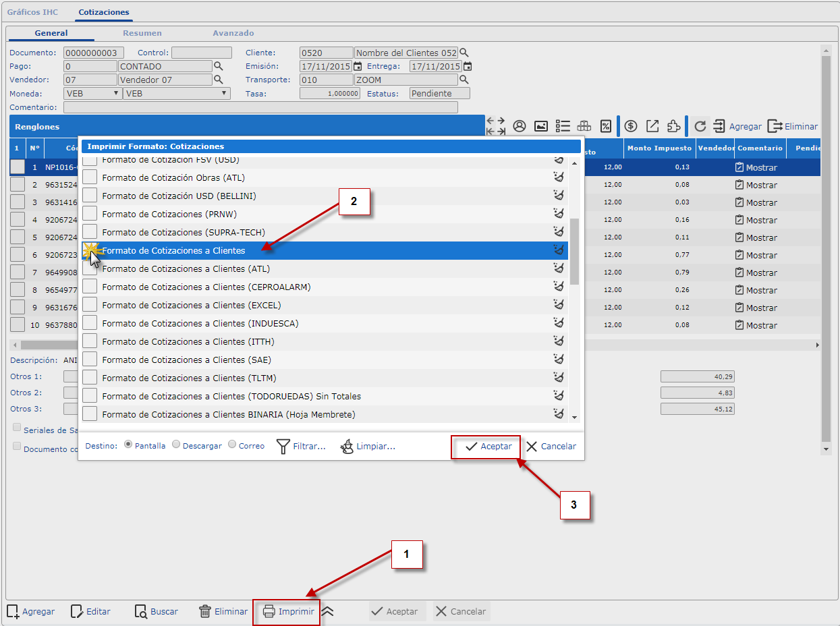This screenshot has height=626, width=840.
Task: Click the percent discount icon in Renglones toolbar
Action: tap(606, 126)
